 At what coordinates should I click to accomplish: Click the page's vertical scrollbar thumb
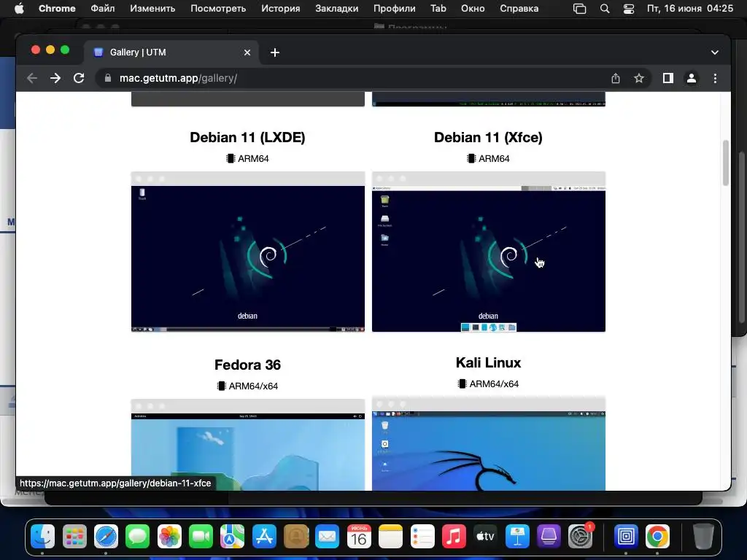[x=726, y=163]
